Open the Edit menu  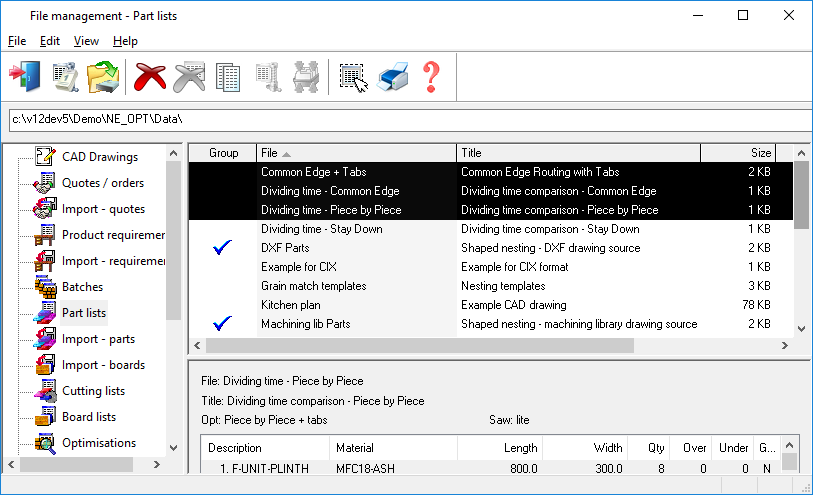click(x=50, y=41)
